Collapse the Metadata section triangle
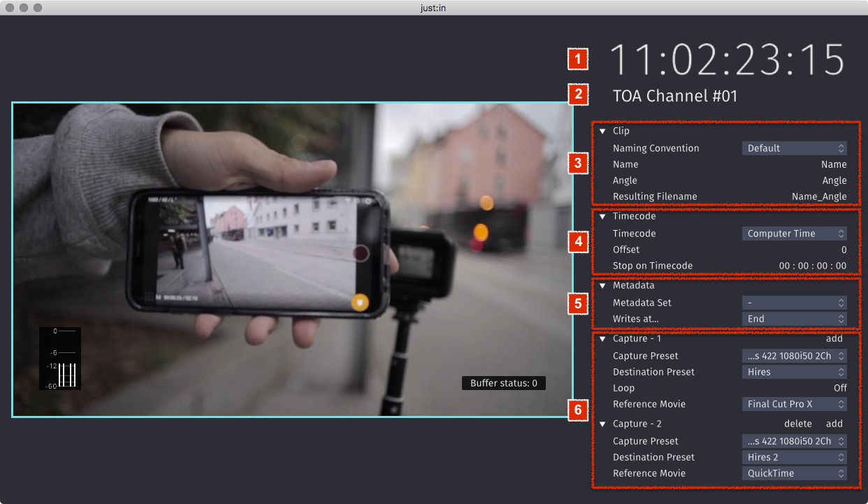 click(602, 286)
